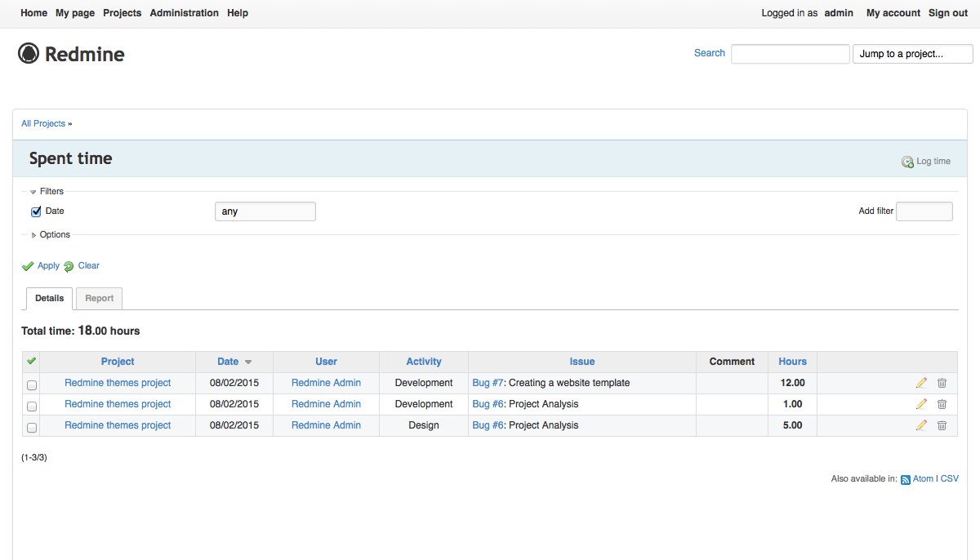Focus the Search input field
The width and height of the screenshot is (980, 560).
(x=790, y=54)
